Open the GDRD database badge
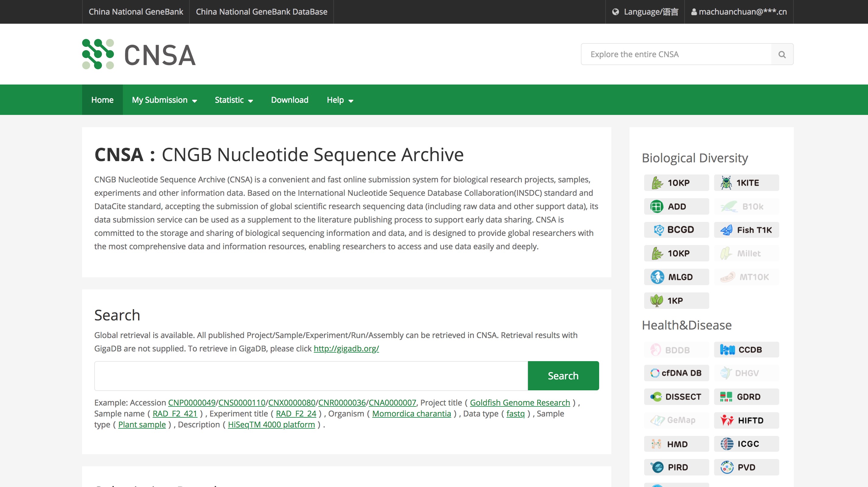The height and width of the screenshot is (487, 868). click(746, 397)
